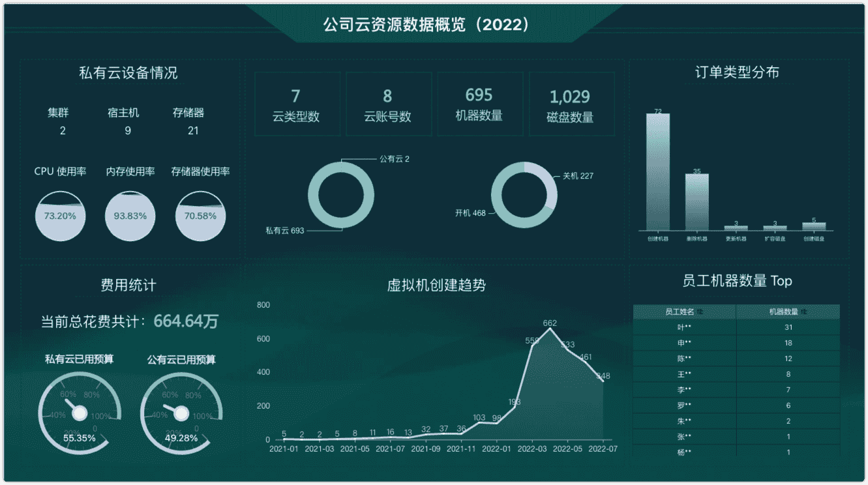Select the 罗** employee row

(x=736, y=405)
